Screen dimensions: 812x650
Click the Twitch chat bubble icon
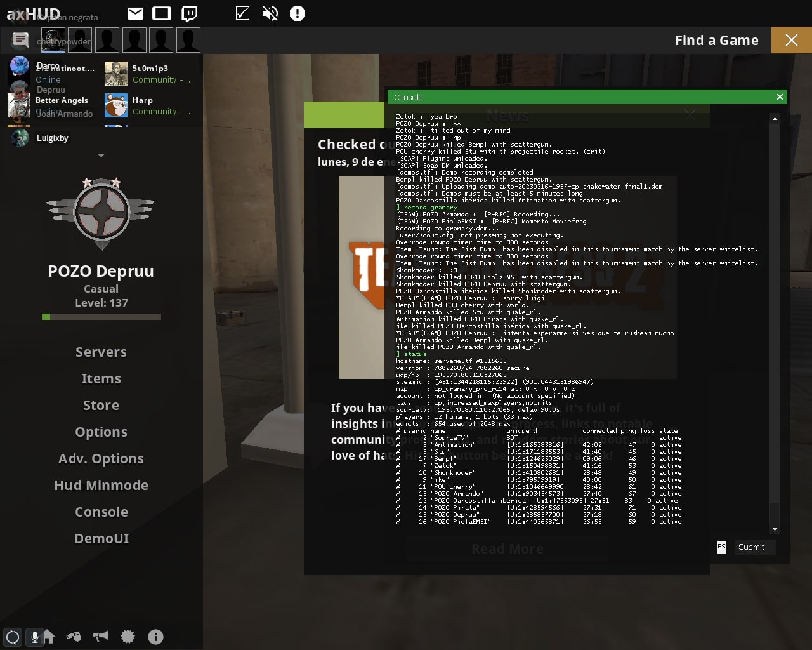pos(189,13)
